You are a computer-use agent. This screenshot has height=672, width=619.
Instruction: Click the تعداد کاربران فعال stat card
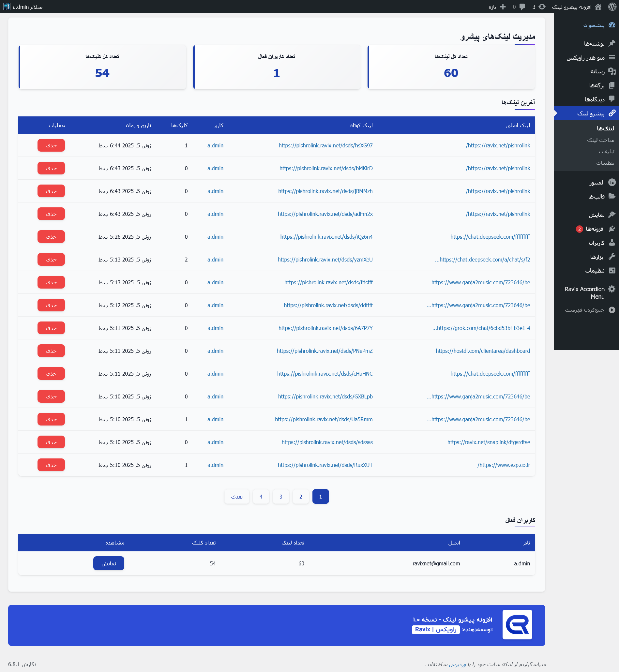(x=277, y=67)
